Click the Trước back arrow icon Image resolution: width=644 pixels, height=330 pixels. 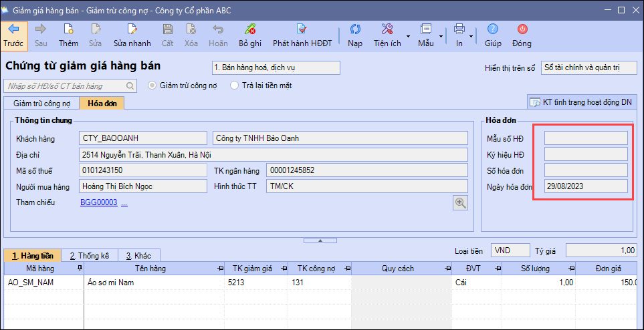13,29
